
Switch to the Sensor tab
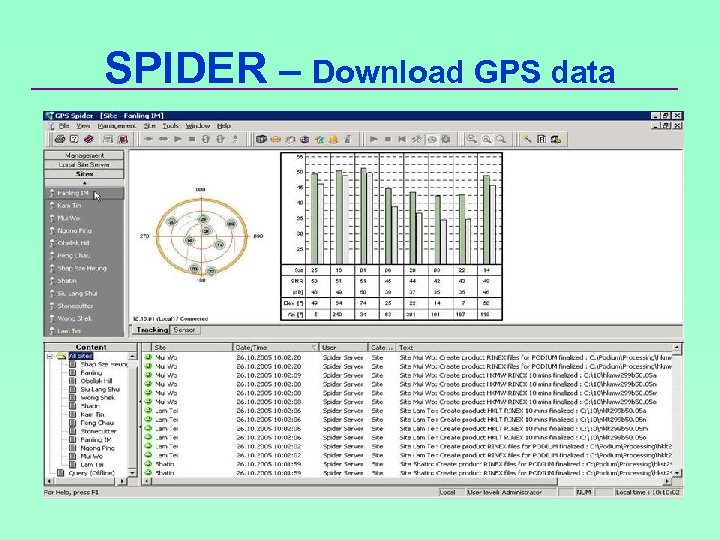click(x=185, y=330)
